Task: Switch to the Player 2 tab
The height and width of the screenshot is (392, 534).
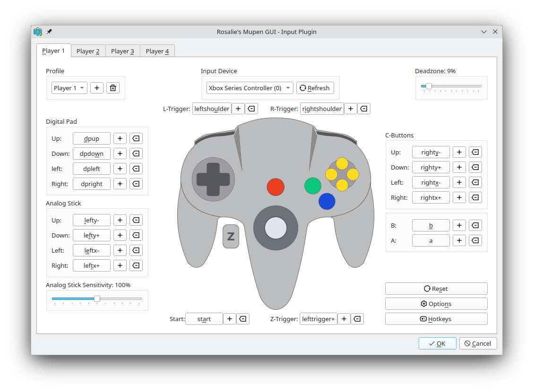Action: [x=88, y=51]
